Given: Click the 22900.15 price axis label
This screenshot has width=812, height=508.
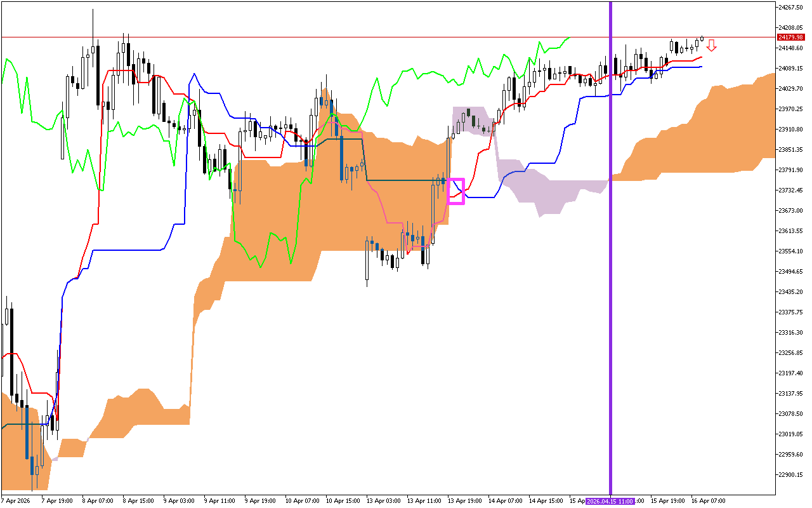Looking at the screenshot, I should coord(790,475).
